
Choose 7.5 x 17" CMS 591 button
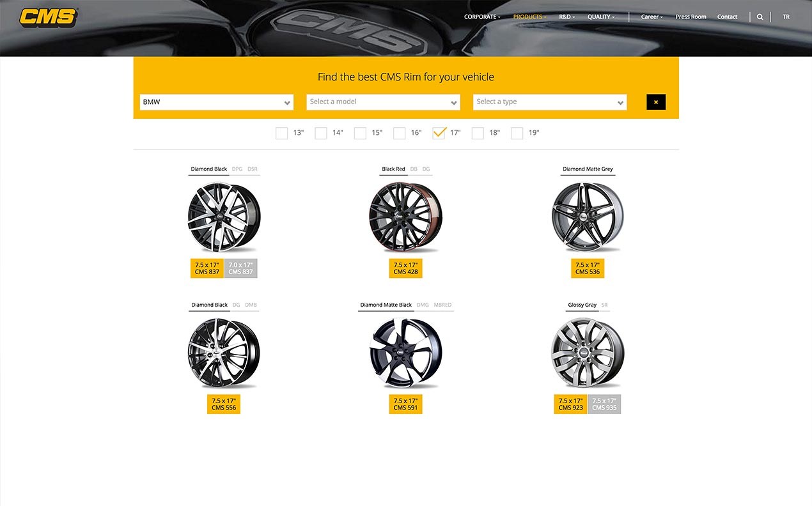coord(405,404)
